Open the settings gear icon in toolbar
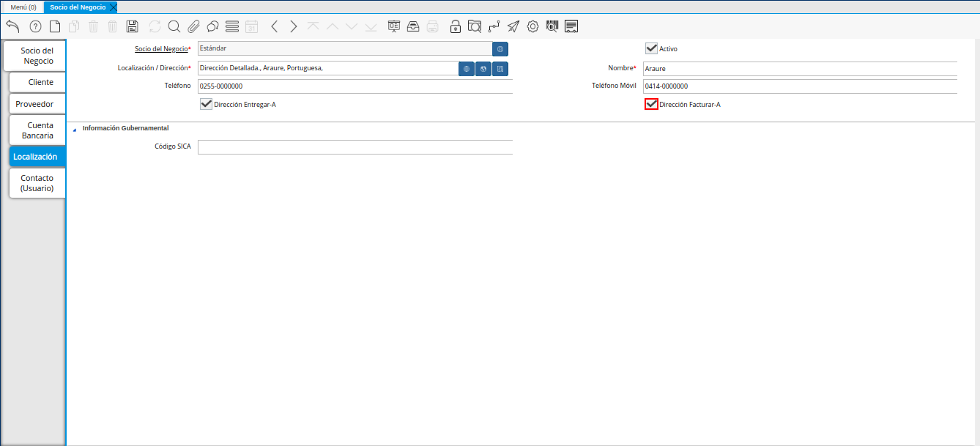This screenshot has height=446, width=980. click(533, 26)
